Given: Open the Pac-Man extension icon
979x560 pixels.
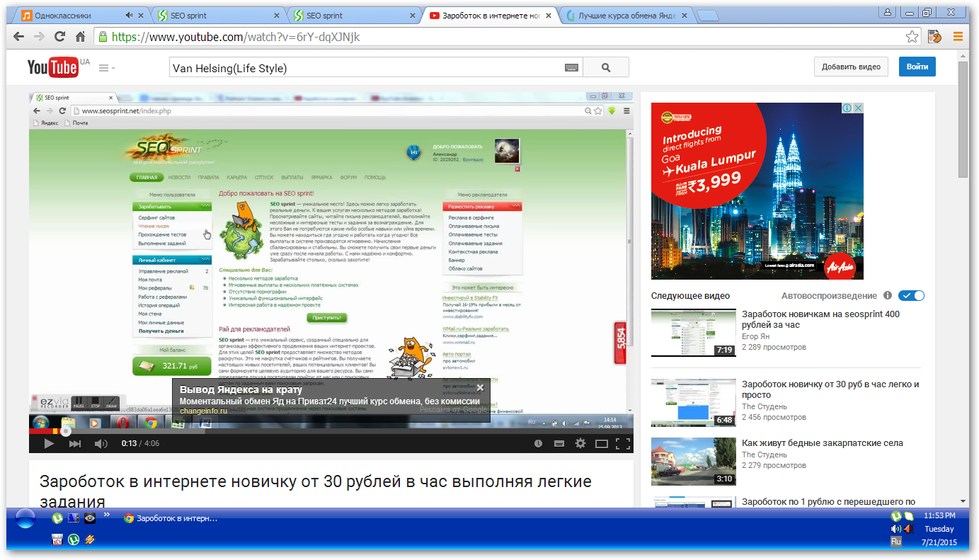Looking at the screenshot, I should pos(934,37).
